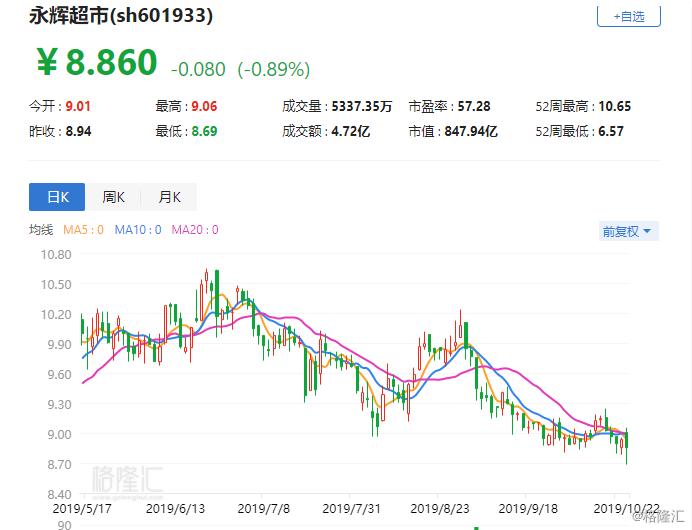Click the 8.40 price axis label

(59, 494)
